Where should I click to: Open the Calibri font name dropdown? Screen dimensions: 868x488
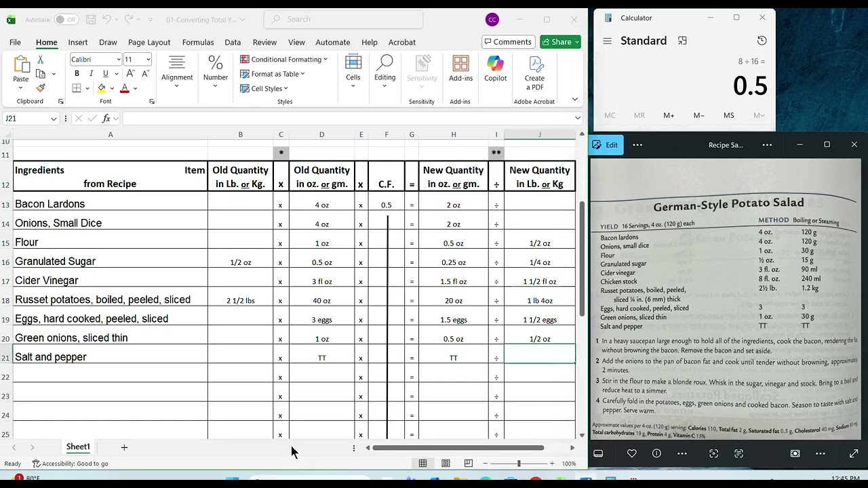click(118, 60)
